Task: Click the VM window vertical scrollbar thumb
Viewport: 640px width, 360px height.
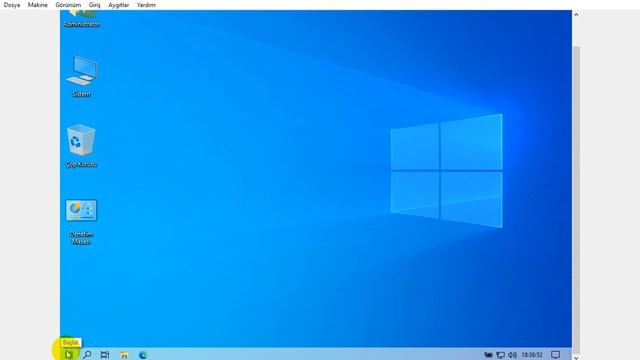Action: pos(576,200)
